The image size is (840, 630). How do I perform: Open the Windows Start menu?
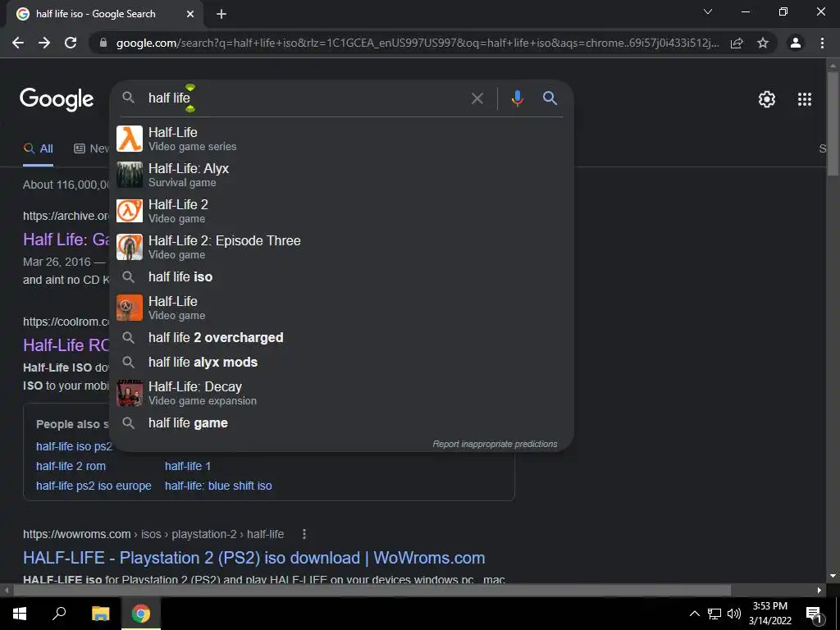[x=20, y=614]
